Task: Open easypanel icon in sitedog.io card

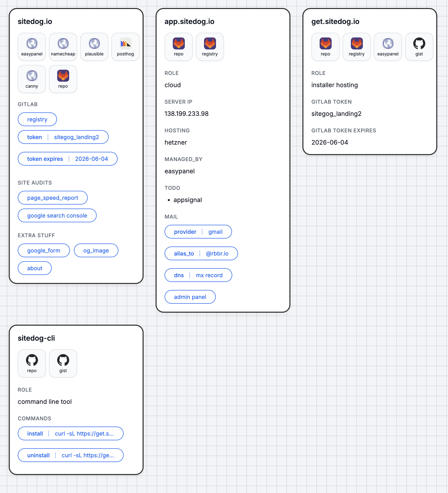Action: pos(32,47)
